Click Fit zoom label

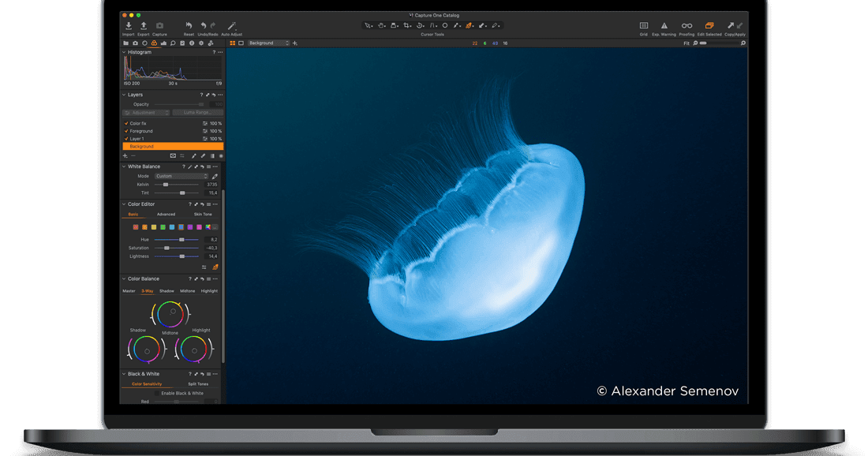pyautogui.click(x=687, y=43)
